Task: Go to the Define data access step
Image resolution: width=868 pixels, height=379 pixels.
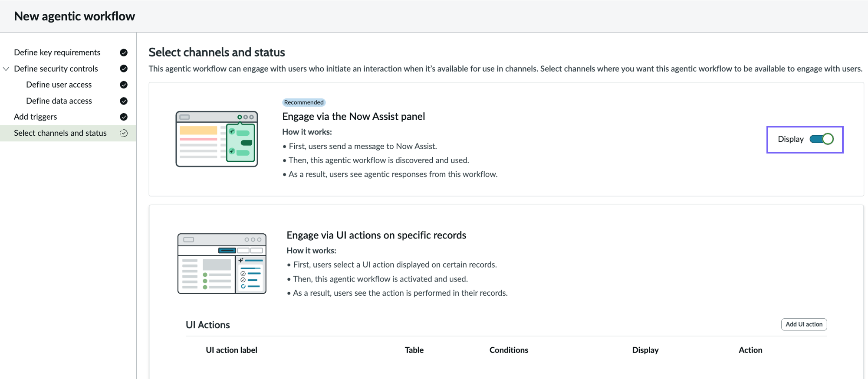Action: tap(59, 101)
